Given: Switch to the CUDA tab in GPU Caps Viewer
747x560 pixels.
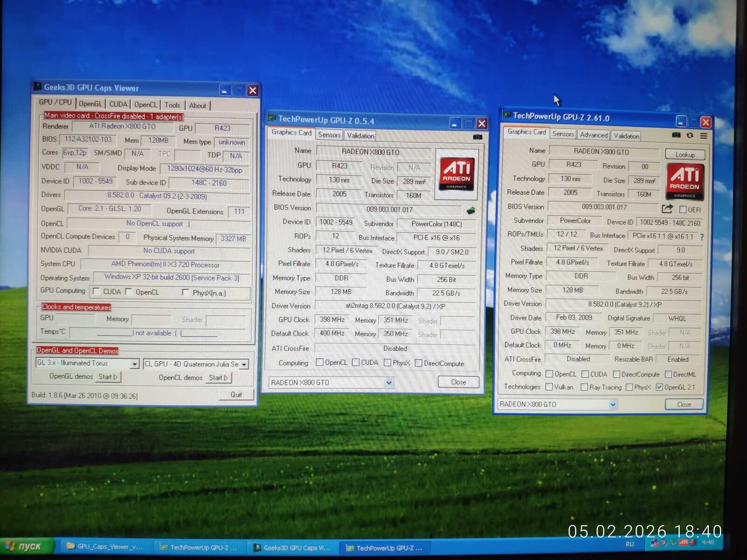Looking at the screenshot, I should pos(118,105).
